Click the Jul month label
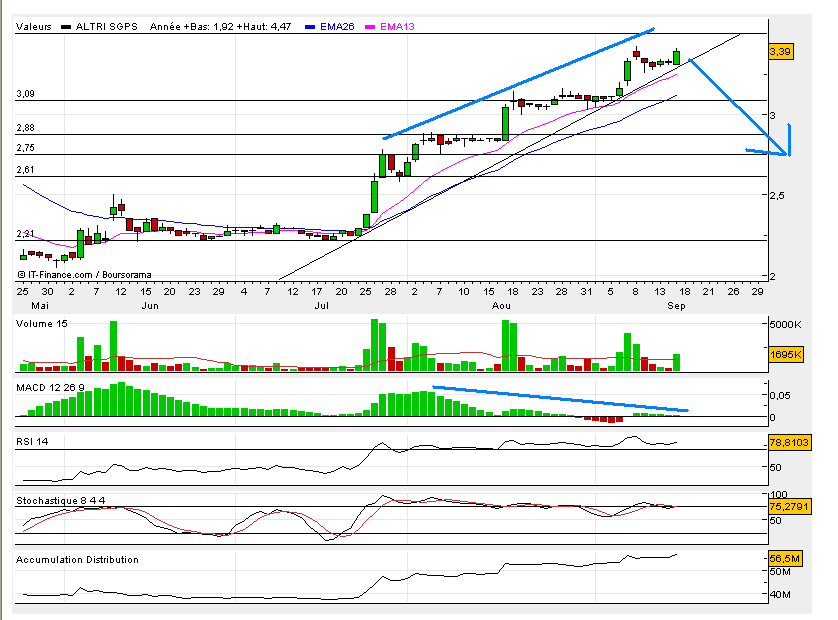This screenshot has height=620, width=838. pos(321,306)
